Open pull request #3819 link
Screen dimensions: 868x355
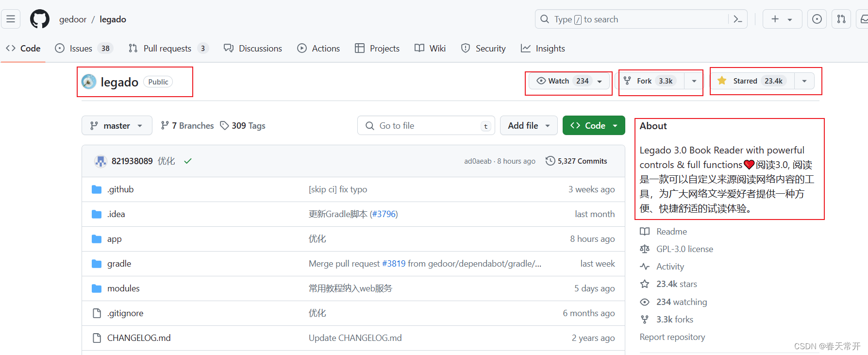[394, 264]
